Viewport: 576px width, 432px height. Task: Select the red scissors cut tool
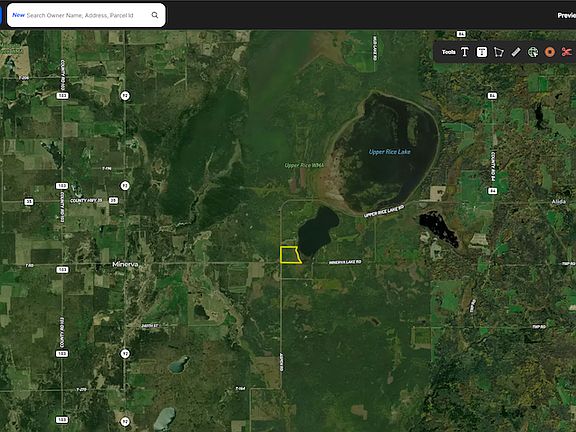[566, 52]
